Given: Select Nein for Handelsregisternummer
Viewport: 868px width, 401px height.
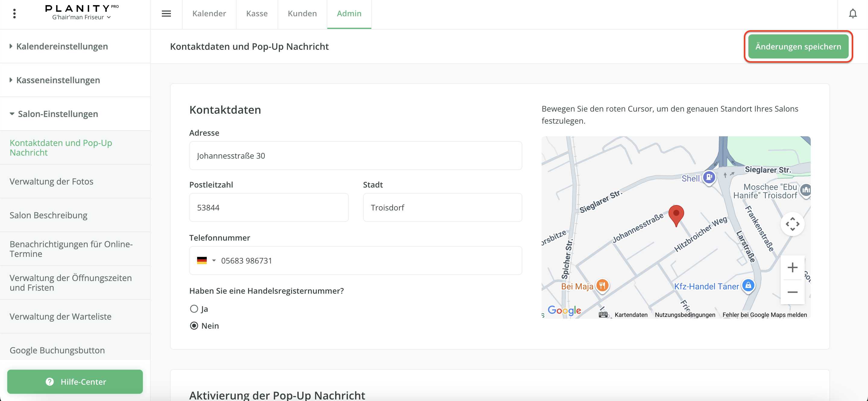Looking at the screenshot, I should coord(194,326).
